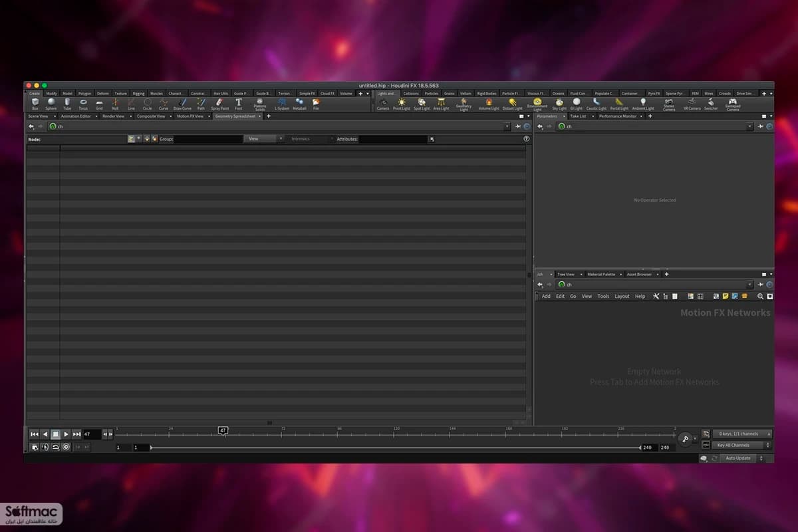This screenshot has width=798, height=532.
Task: Add an Ambient Light
Action: [643, 104]
